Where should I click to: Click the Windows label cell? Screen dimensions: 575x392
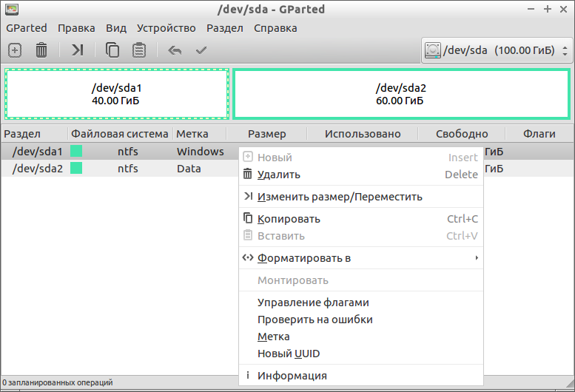coord(201,152)
